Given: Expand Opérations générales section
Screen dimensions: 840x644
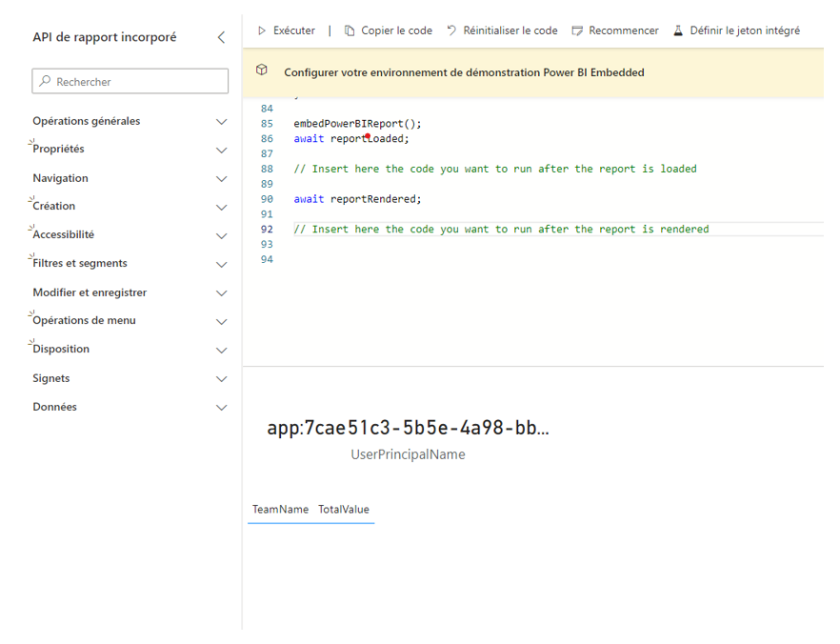Looking at the screenshot, I should (x=221, y=122).
